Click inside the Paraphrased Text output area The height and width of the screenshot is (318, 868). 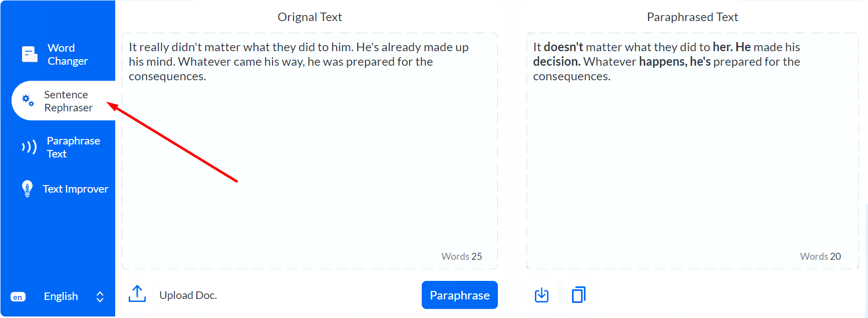tap(693, 151)
